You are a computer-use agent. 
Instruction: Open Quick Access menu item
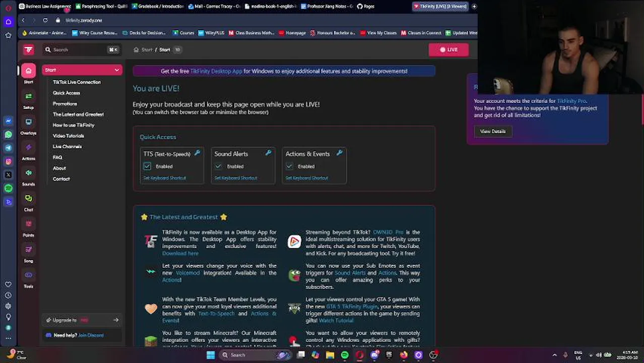tap(67, 93)
